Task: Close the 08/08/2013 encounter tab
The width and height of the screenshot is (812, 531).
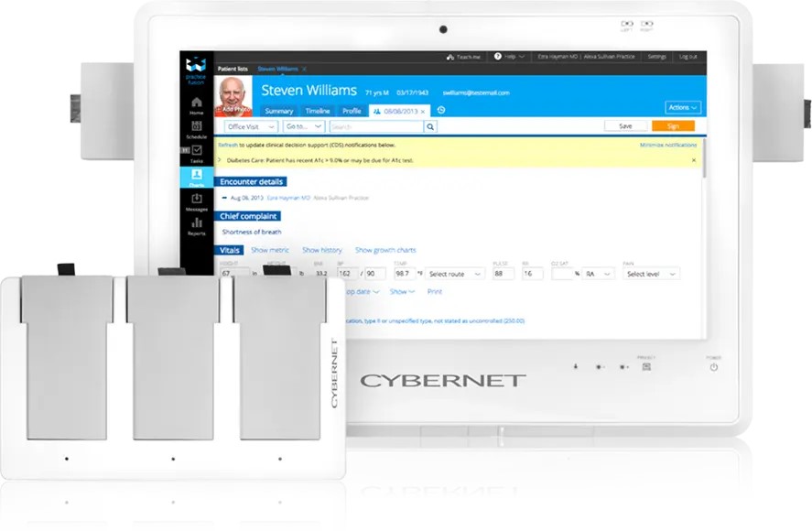Action: (423, 112)
